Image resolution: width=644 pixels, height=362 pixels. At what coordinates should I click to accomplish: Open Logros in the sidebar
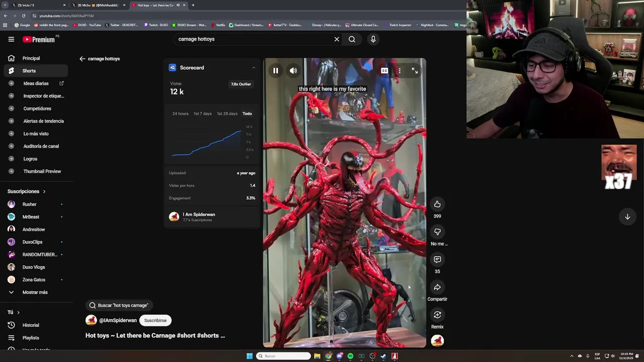36,159
